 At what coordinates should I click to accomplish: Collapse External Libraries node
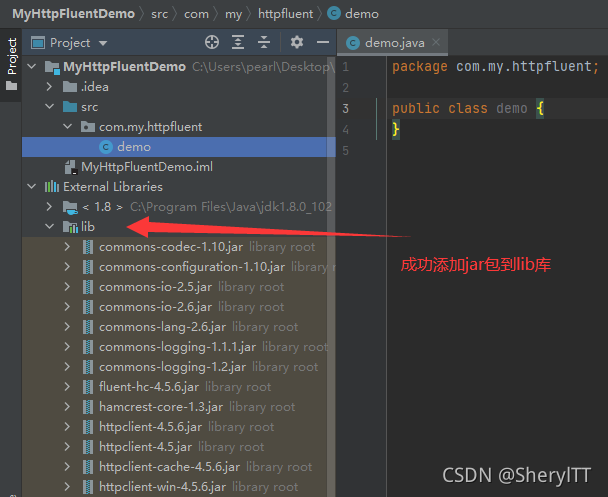point(32,186)
